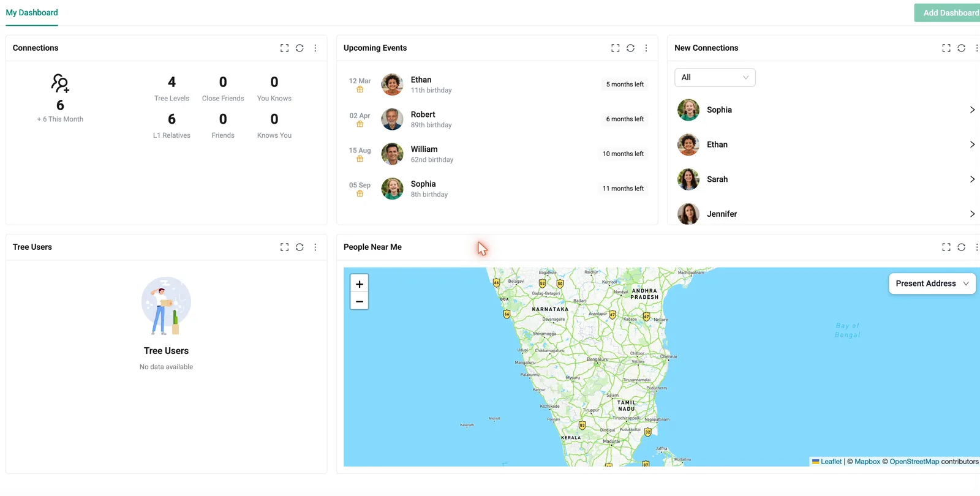This screenshot has height=496, width=980.
Task: Click '+ 6 This Month' text
Action: click(60, 119)
